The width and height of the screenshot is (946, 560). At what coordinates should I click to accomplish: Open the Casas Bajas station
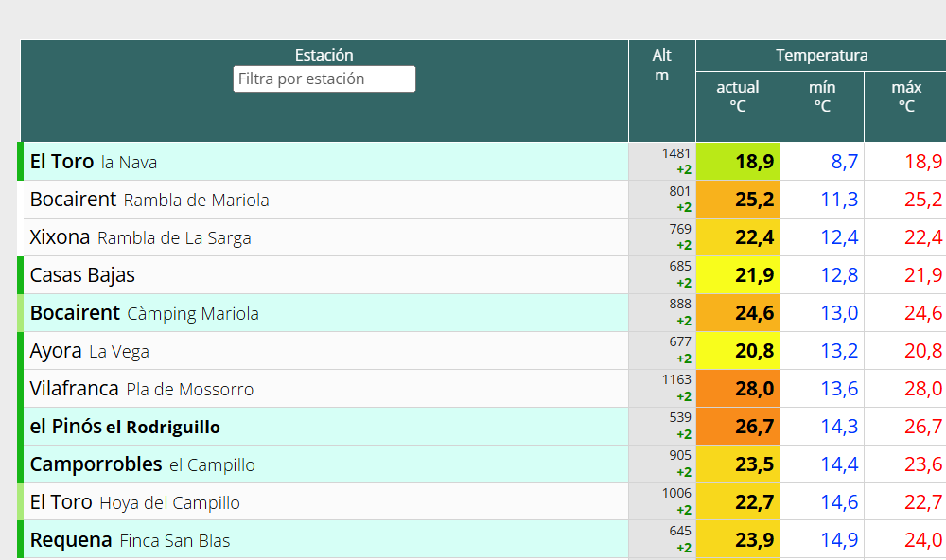click(82, 275)
